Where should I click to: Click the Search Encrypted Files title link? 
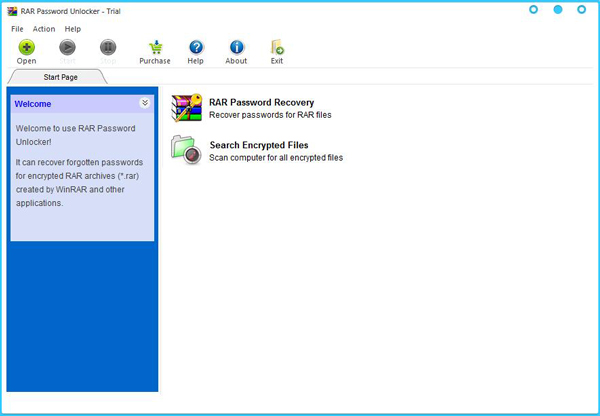click(x=259, y=145)
